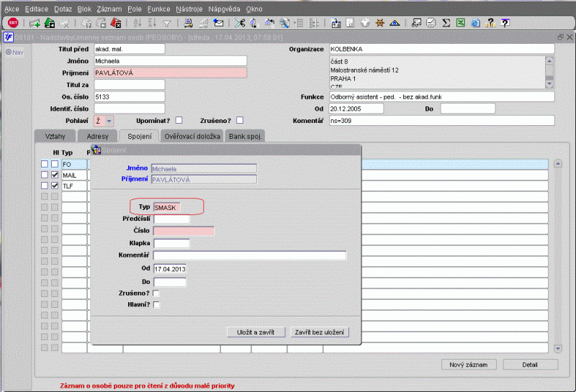This screenshot has width=576, height=392.
Task: Click the Zavřít bez uložení button
Action: 320,332
